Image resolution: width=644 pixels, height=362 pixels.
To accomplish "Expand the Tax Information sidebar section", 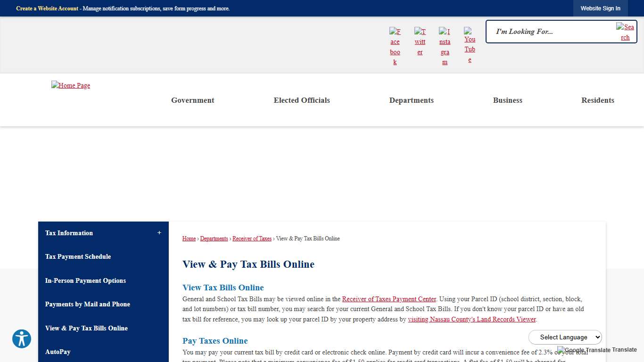I will click(159, 232).
